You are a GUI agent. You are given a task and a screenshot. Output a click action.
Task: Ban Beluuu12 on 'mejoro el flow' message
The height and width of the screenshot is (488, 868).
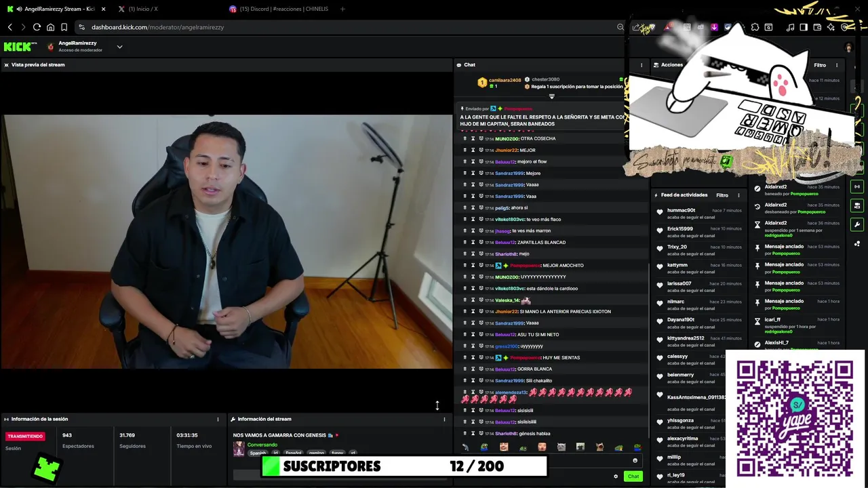pos(481,161)
